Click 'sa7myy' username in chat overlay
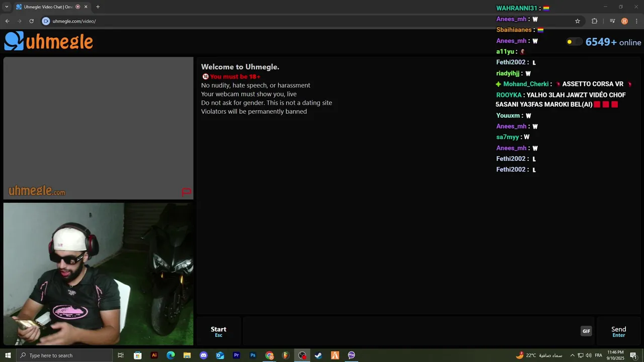Image resolution: width=644 pixels, height=362 pixels. click(x=507, y=137)
